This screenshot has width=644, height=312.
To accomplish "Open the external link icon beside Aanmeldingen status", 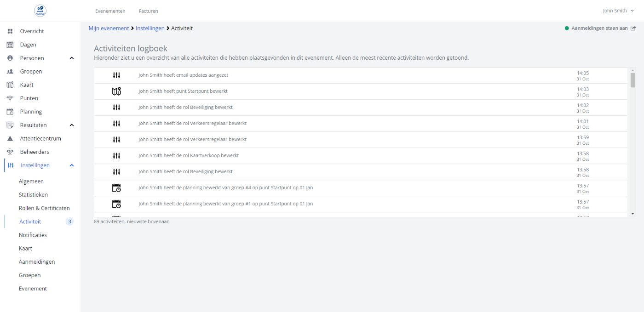I will 633,28.
